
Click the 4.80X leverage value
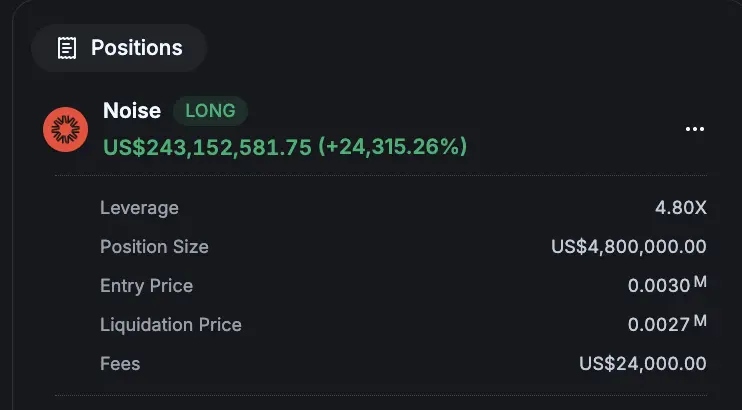coord(681,207)
